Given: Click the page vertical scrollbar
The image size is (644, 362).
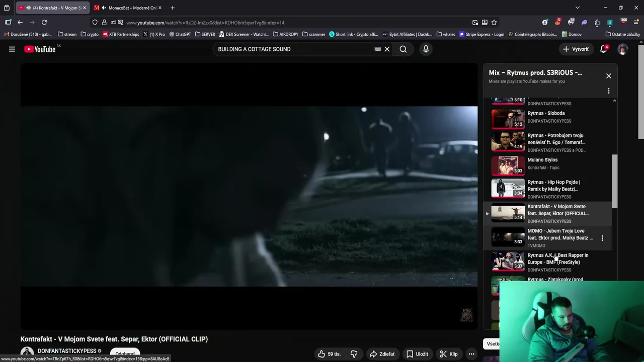Looking at the screenshot, I should point(640,93).
